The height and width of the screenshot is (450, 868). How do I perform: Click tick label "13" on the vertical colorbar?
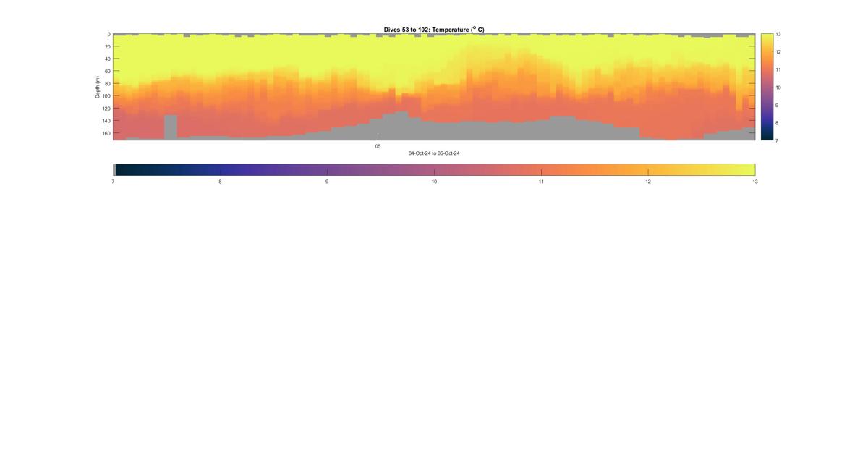click(778, 34)
